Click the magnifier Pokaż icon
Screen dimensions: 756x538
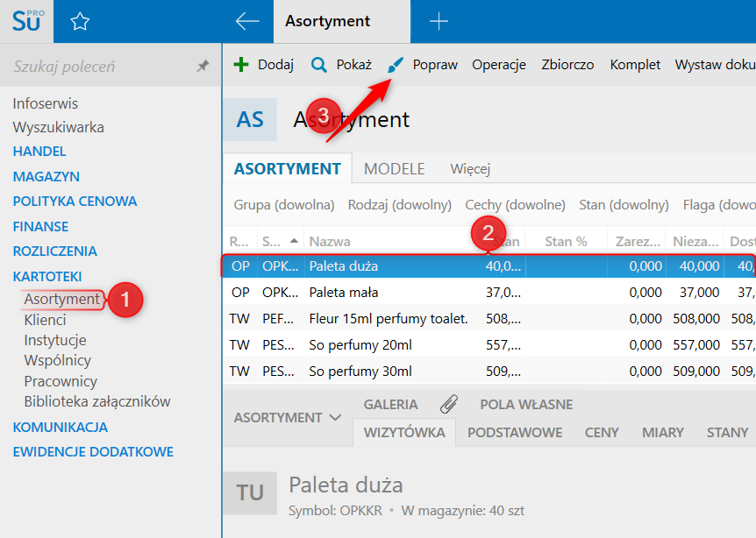coord(319,65)
